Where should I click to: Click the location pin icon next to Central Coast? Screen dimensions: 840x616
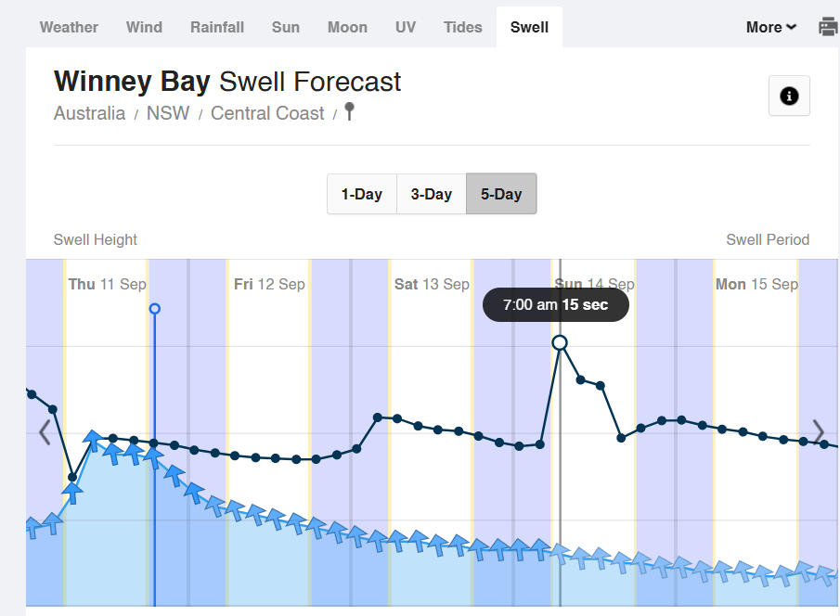tap(348, 111)
